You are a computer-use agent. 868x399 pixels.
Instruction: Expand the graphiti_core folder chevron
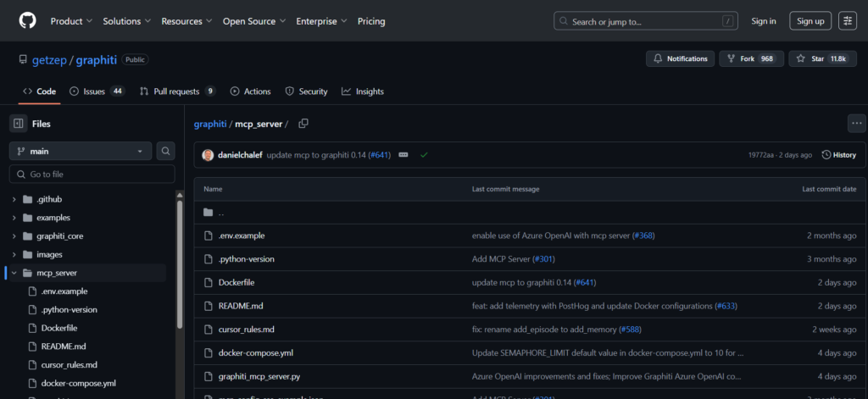pyautogui.click(x=14, y=236)
